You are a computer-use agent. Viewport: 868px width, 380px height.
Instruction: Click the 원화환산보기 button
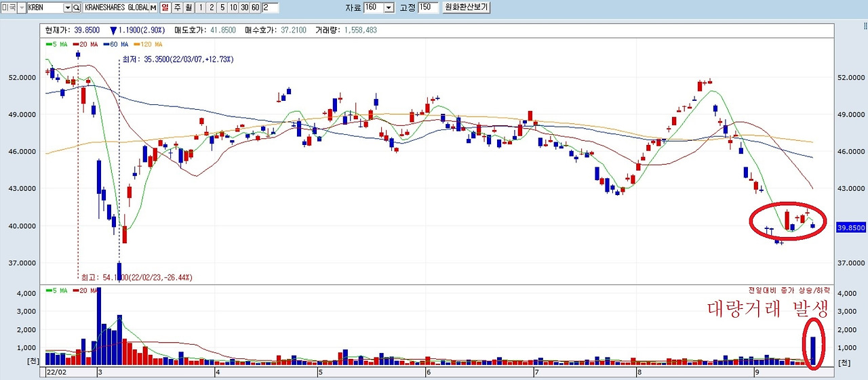point(466,7)
